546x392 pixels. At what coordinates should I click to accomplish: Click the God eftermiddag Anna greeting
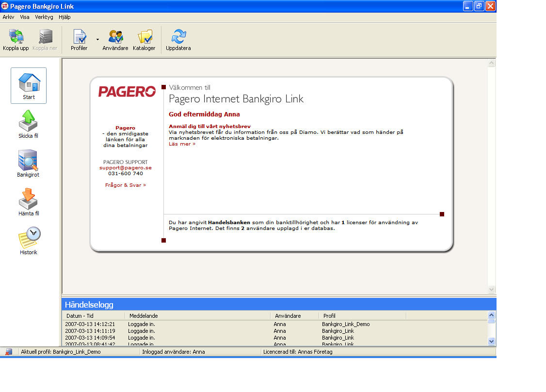pos(205,114)
